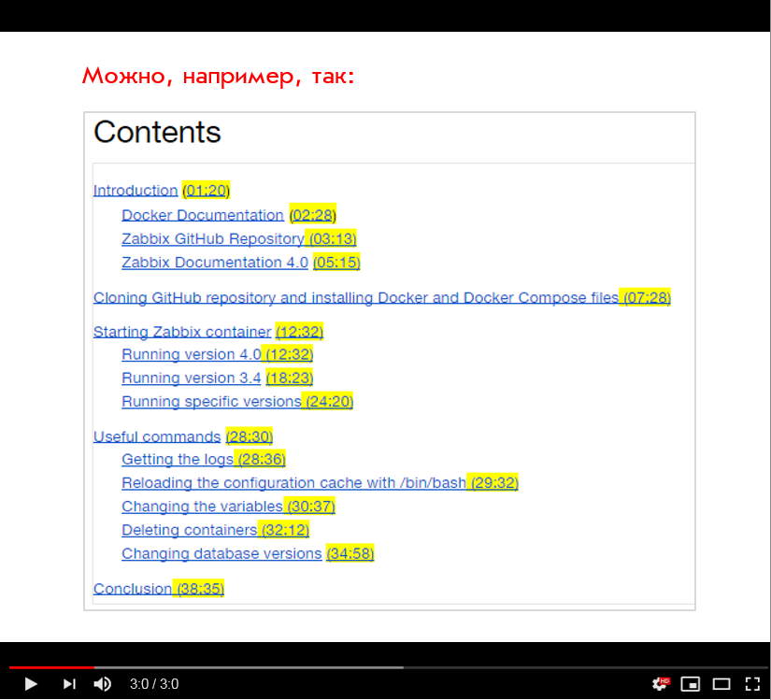Skip to the next video
This screenshot has width=771, height=700.
(x=69, y=684)
